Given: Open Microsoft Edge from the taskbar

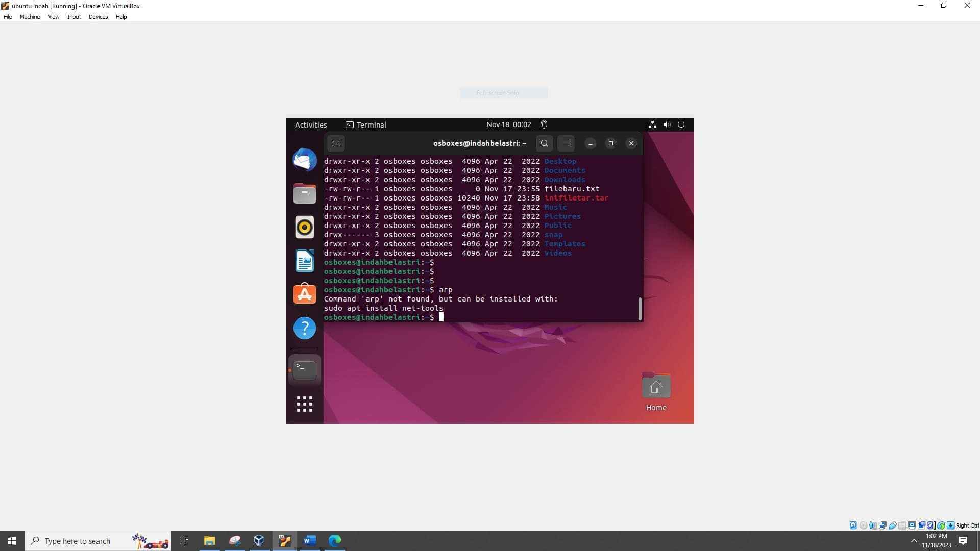Looking at the screenshot, I should 335,541.
